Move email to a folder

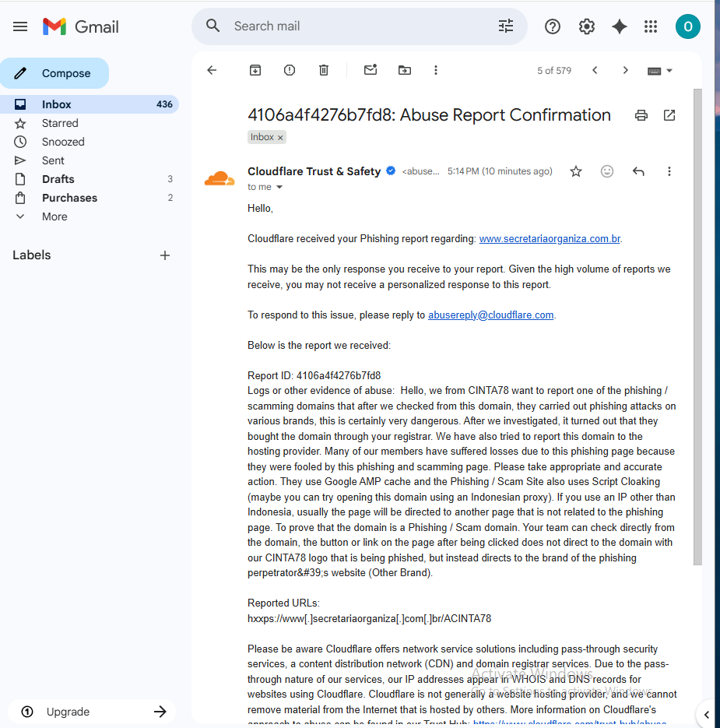tap(405, 70)
